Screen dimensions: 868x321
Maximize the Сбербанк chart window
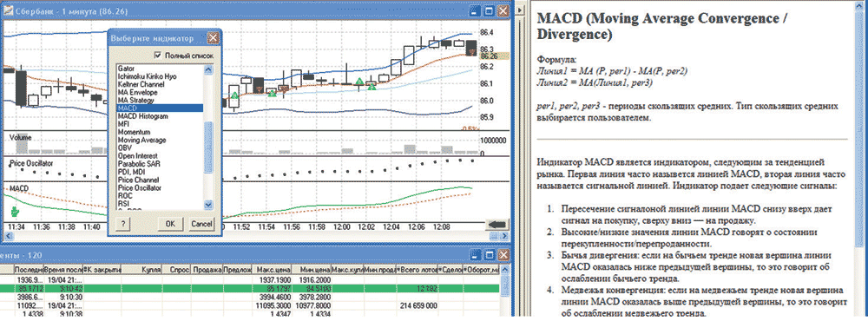point(489,10)
